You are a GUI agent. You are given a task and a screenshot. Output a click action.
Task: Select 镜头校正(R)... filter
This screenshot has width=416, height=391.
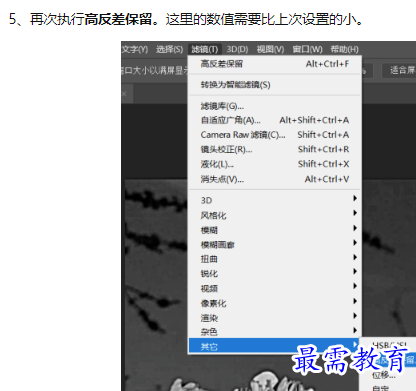coord(275,149)
